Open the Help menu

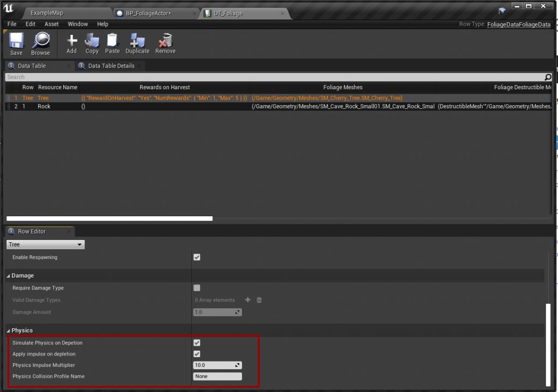[x=102, y=24]
